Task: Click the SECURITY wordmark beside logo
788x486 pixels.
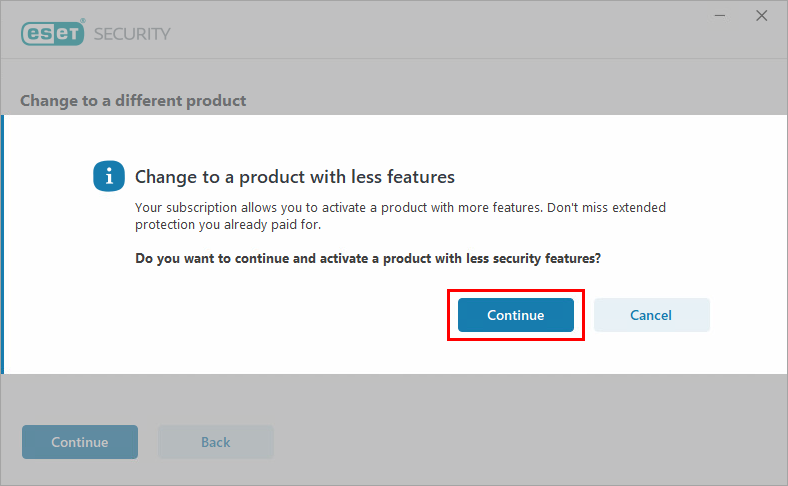Action: (x=132, y=34)
